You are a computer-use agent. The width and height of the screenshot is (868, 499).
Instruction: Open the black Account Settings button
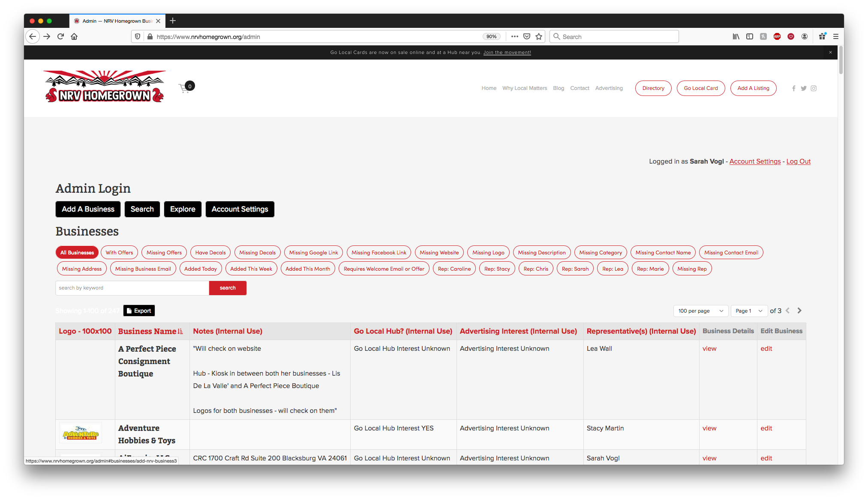[240, 209]
